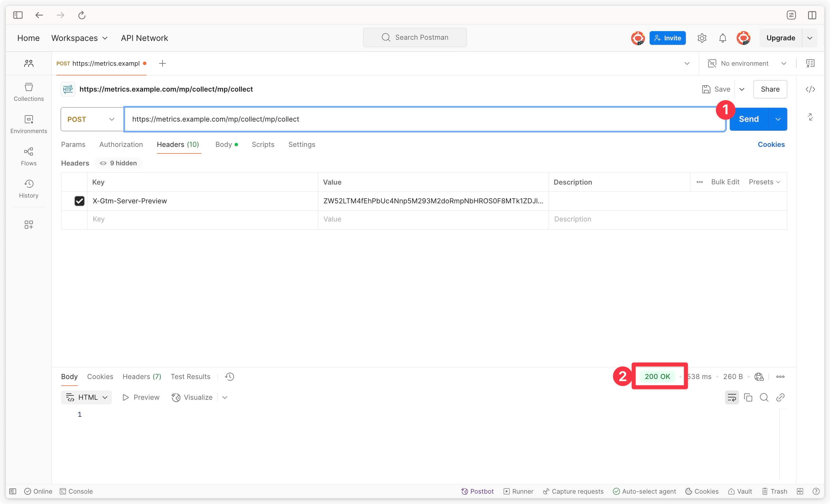Open the team workspace people icon
Viewport: 830px width, 504px height.
coord(29,63)
